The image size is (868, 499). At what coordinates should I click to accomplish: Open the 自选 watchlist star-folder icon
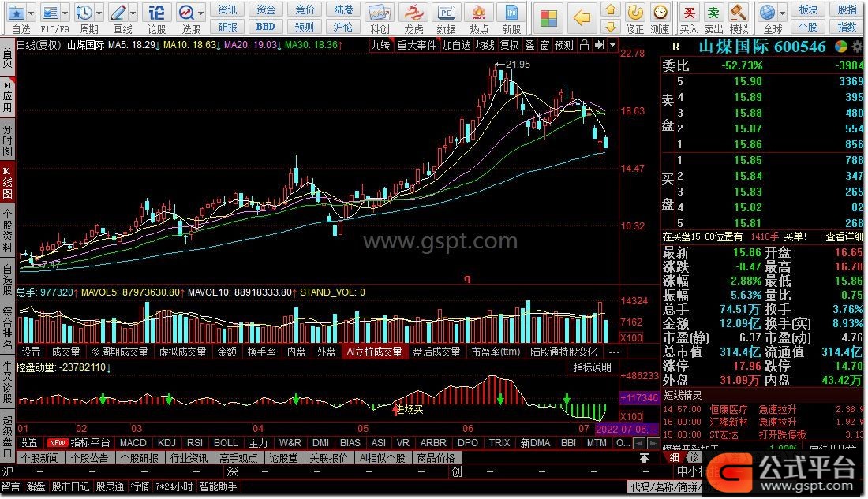16,12
